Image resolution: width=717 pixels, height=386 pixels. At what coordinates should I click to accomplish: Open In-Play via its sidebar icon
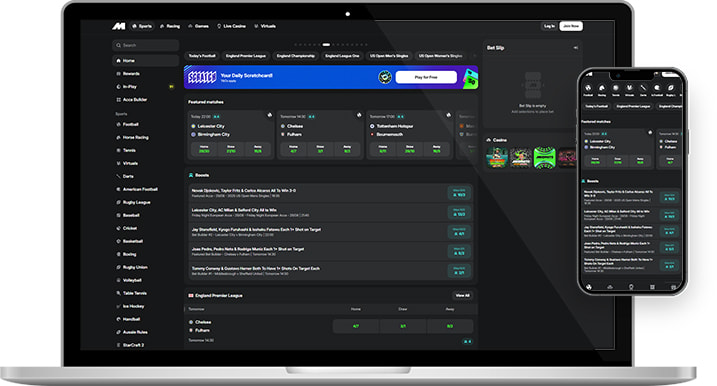pyautogui.click(x=118, y=86)
